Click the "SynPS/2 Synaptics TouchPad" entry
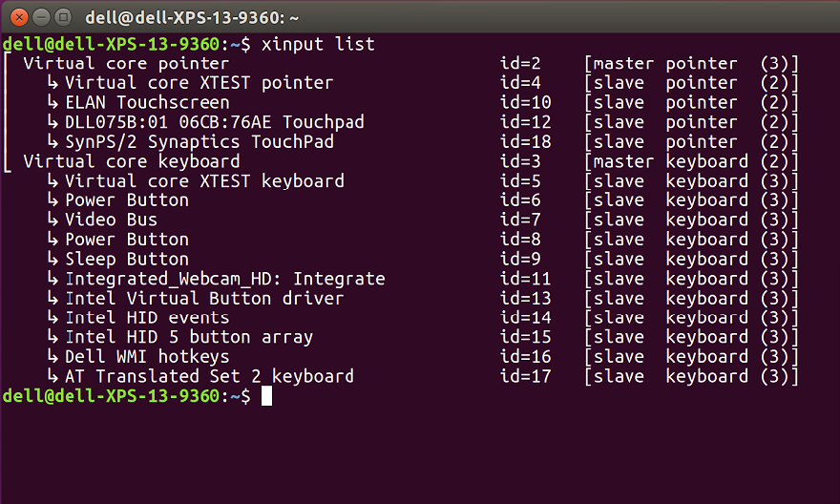This screenshot has width=840, height=504. click(x=199, y=142)
